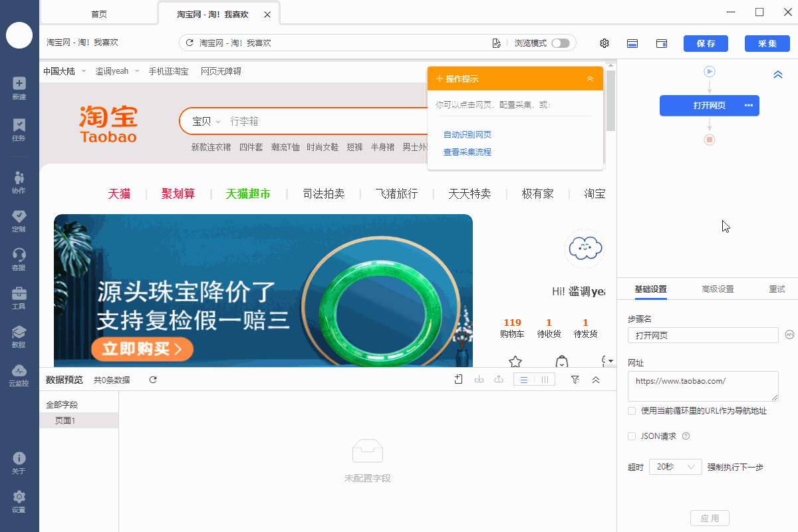798x532 pixels.
Task: Click the 查看采集流程 link
Action: [467, 152]
